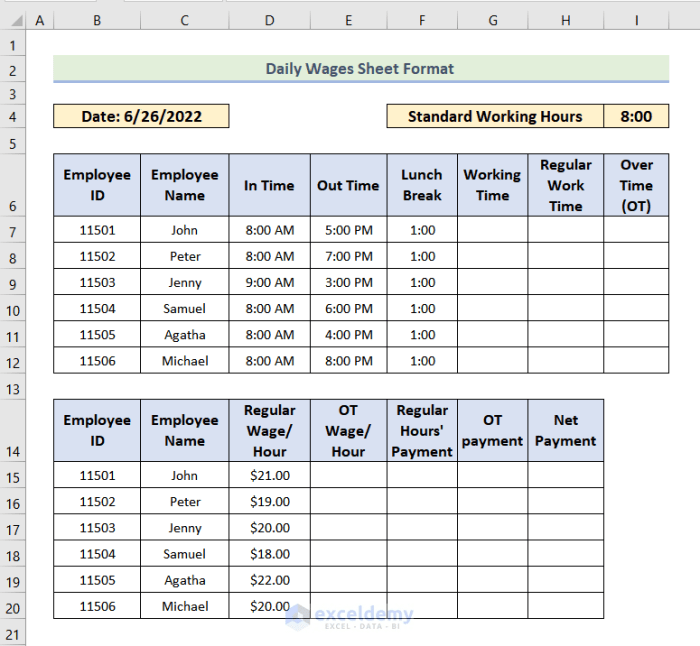This screenshot has width=700, height=646.
Task: Select row 20 header
Action: pyautogui.click(x=13, y=607)
